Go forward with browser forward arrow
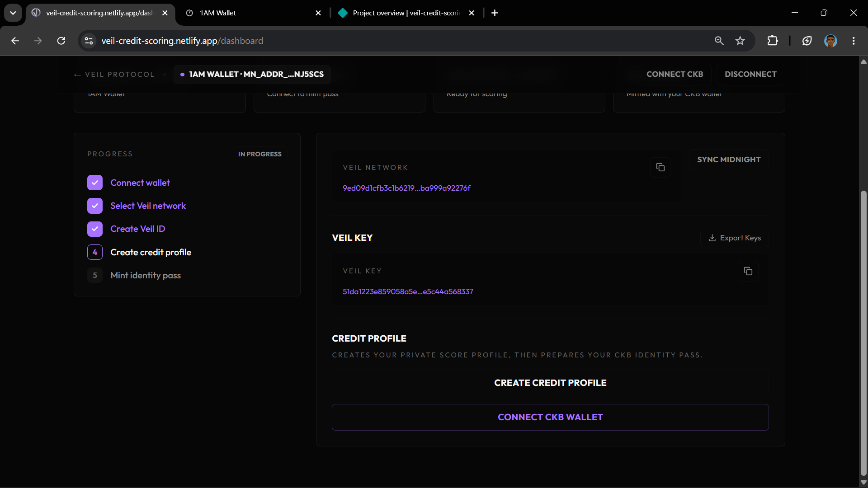The image size is (868, 488). click(38, 41)
